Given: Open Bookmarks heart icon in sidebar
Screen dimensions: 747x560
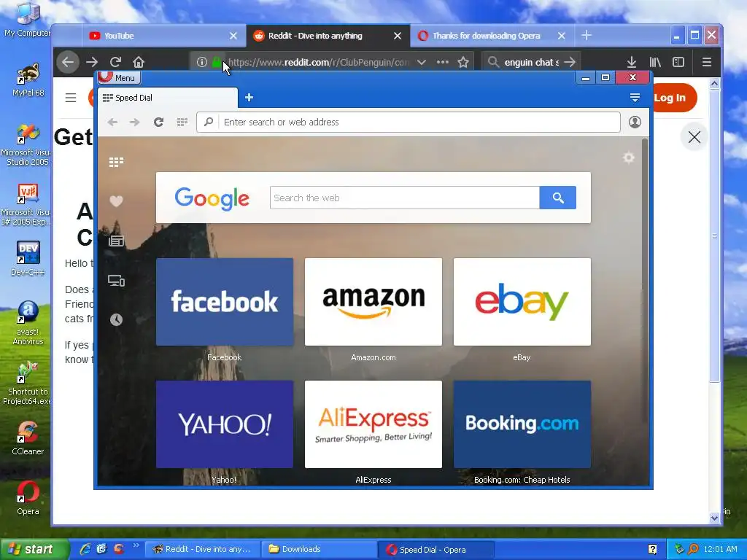Looking at the screenshot, I should tap(116, 201).
